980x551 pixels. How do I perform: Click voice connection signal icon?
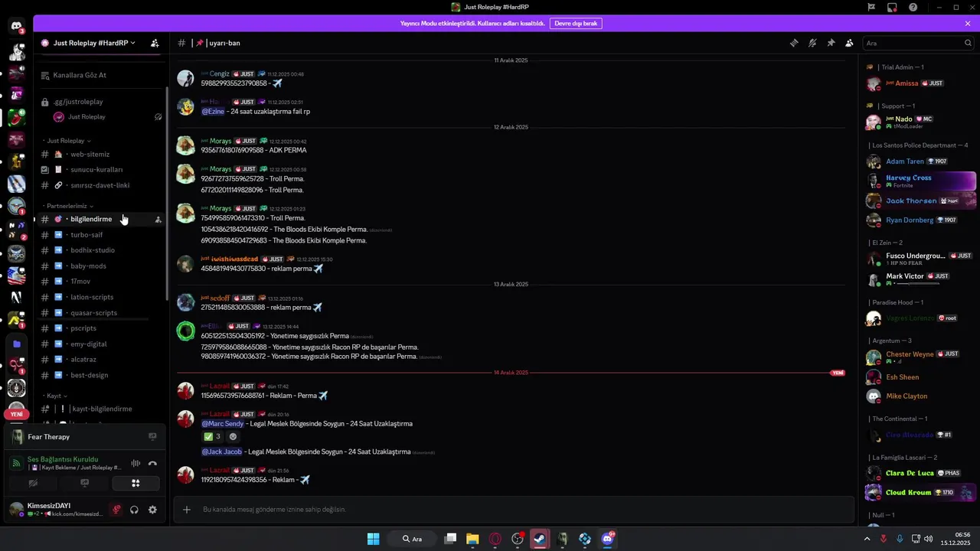coord(16,463)
